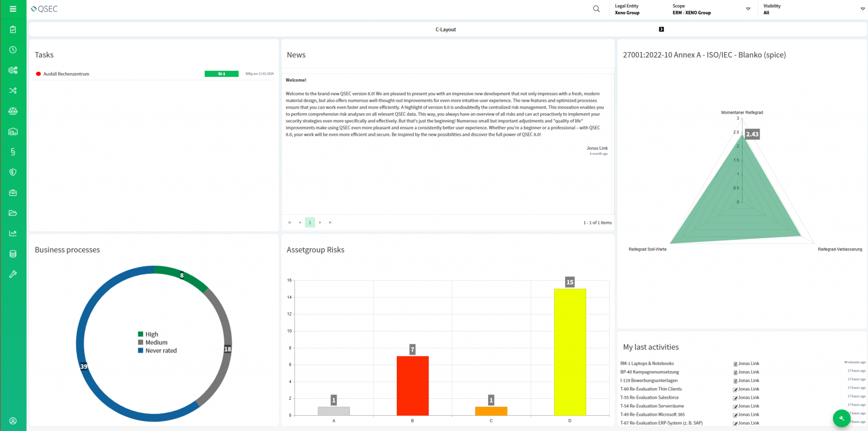Click the shuffle arrows icon in sidebar
868x431 pixels.
pos(12,90)
